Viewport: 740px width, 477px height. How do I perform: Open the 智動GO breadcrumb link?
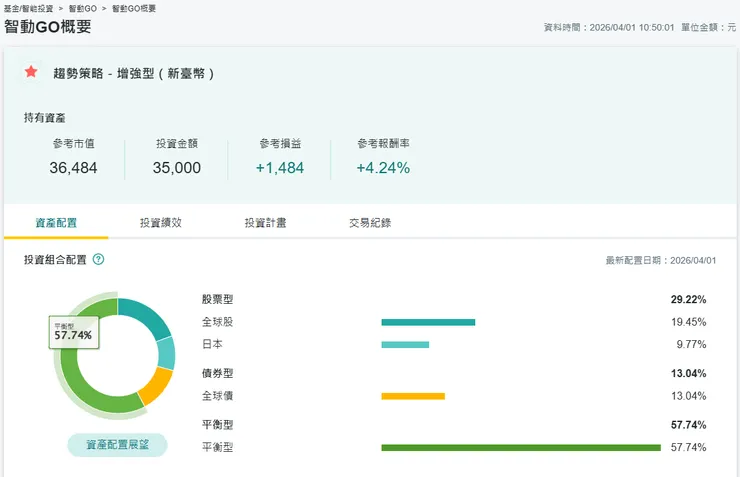[83, 8]
